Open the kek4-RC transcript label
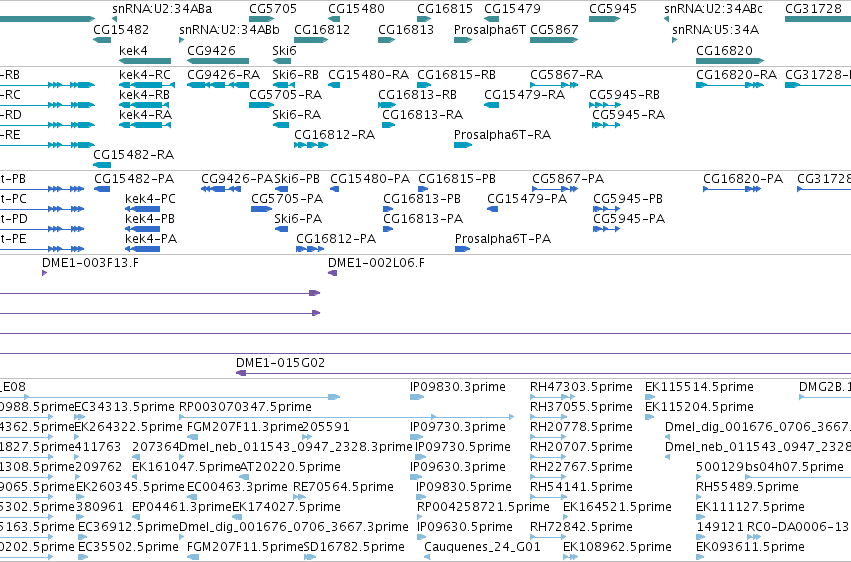This screenshot has height=562, width=851. (145, 74)
